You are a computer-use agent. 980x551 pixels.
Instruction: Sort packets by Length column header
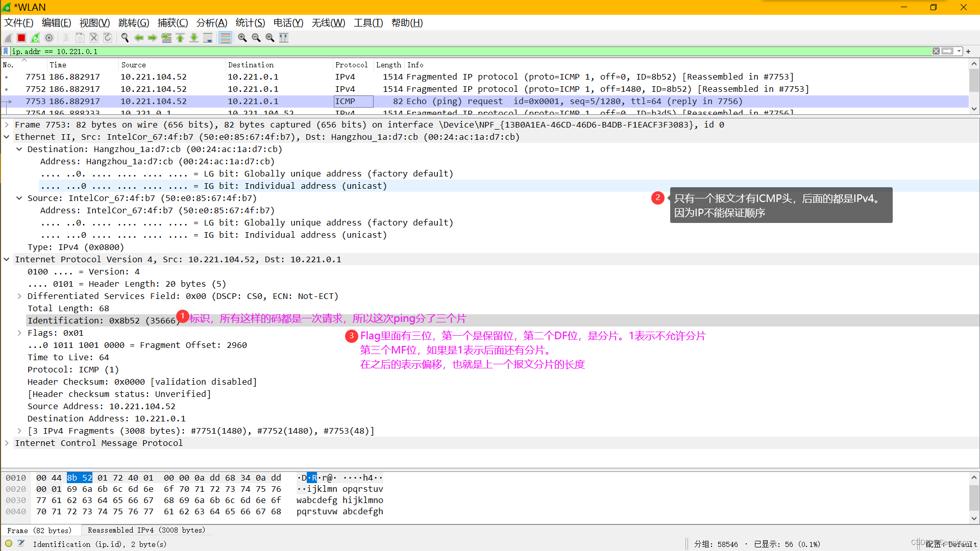389,65
